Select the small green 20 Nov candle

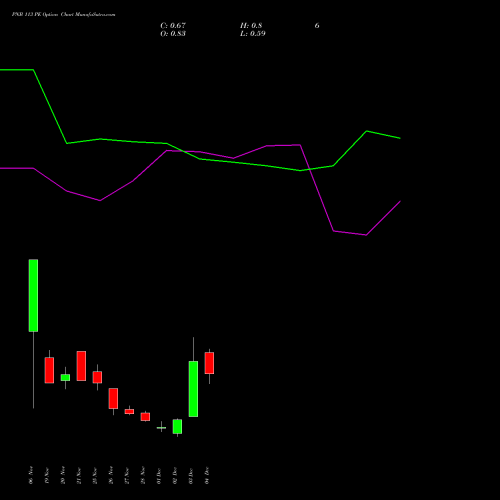tap(65, 377)
